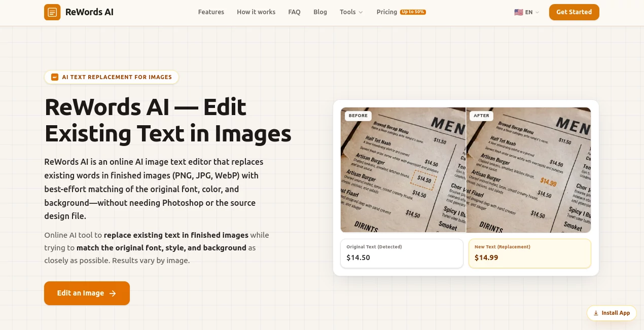Click the orange $14.99 replaced price
The height and width of the screenshot is (330, 644).
548,182
